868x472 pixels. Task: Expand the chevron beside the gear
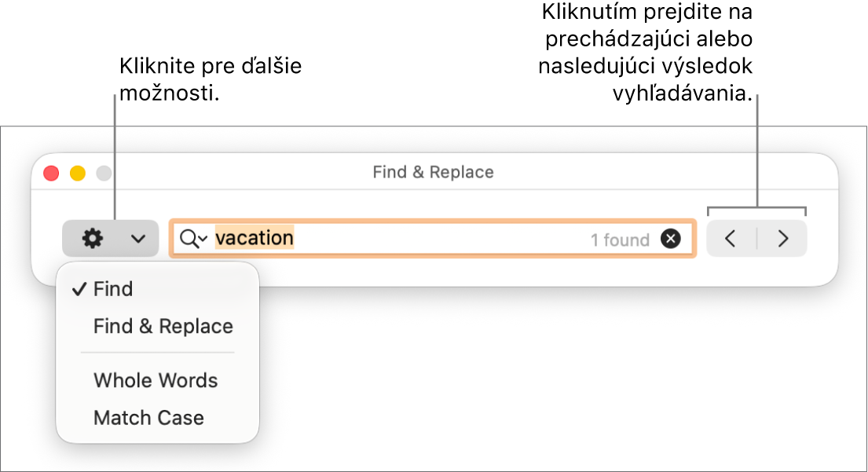tap(138, 239)
